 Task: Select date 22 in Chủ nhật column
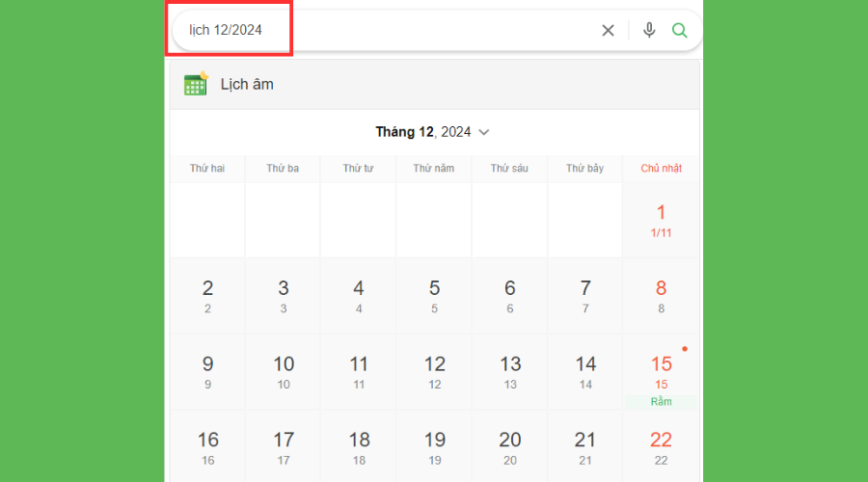point(661,447)
